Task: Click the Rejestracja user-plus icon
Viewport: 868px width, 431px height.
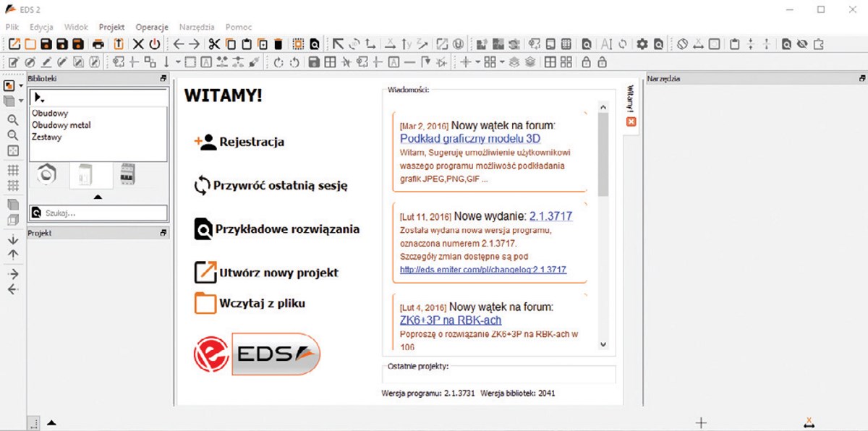Action: [206, 142]
